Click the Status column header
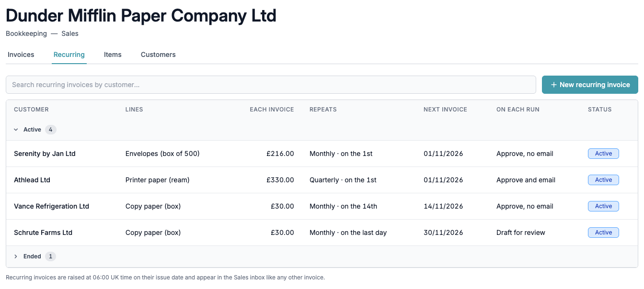644x289 pixels. [x=600, y=110]
